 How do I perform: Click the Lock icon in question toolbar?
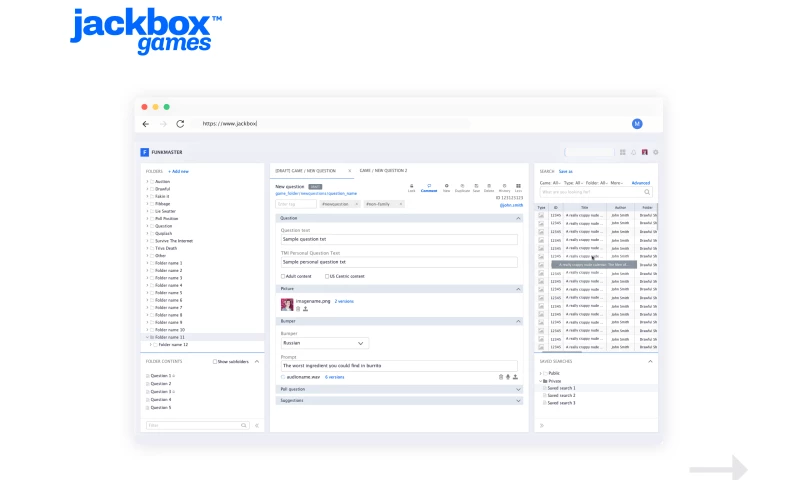[x=412, y=186]
